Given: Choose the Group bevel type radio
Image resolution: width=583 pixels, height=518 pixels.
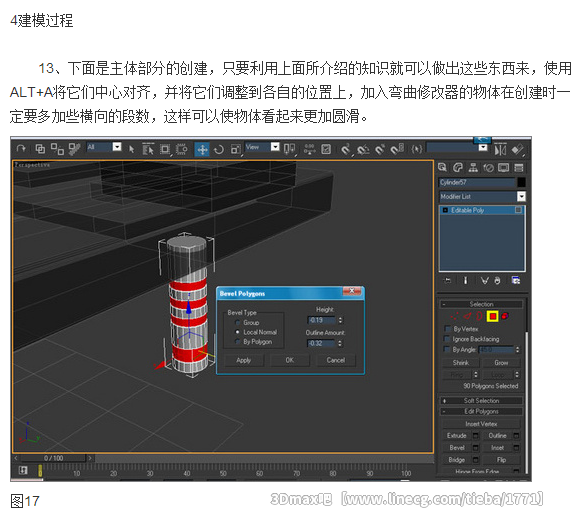Looking at the screenshot, I should coord(238,322).
